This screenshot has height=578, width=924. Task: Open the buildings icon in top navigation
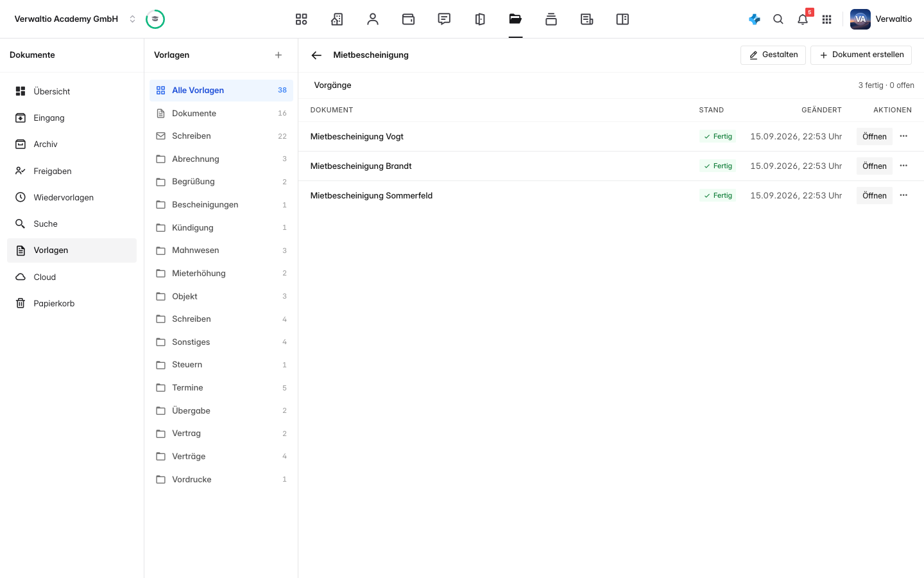point(337,19)
